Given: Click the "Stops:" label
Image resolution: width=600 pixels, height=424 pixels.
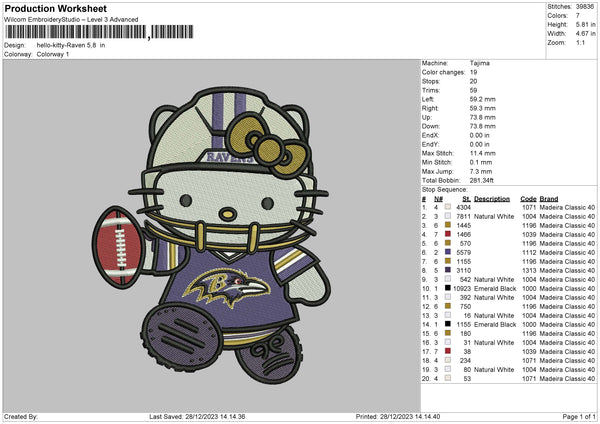Looking at the screenshot, I should coord(431,82).
